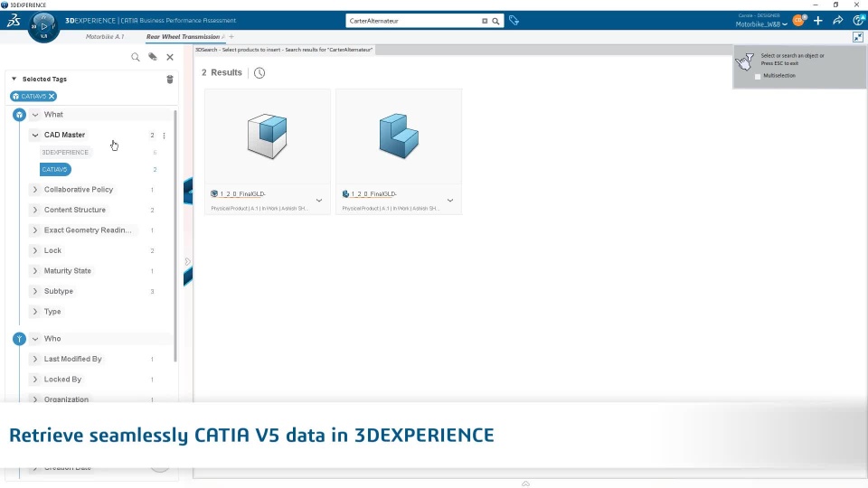The height and width of the screenshot is (488, 868).
Task: Click the What category icon
Action: (x=19, y=115)
